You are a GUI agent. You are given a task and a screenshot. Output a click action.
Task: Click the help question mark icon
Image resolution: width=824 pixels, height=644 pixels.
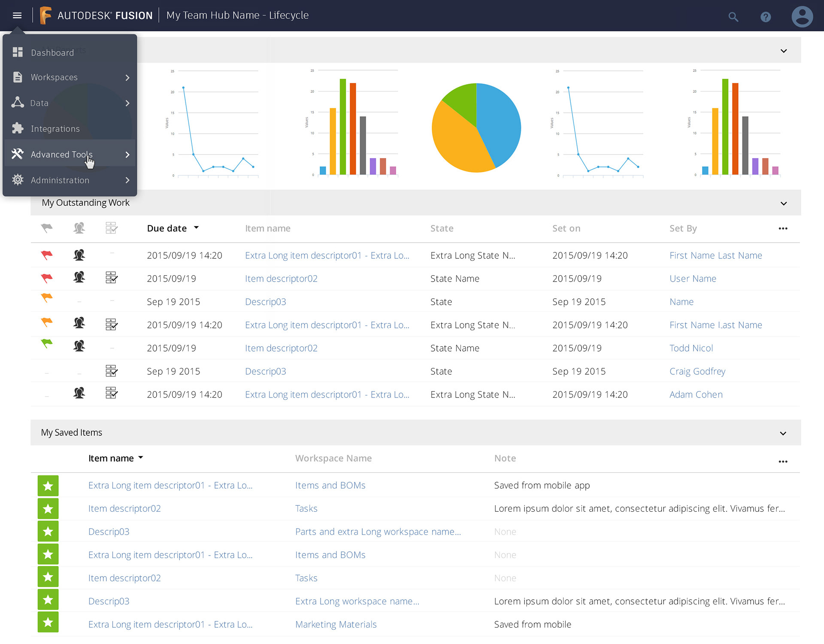click(766, 17)
